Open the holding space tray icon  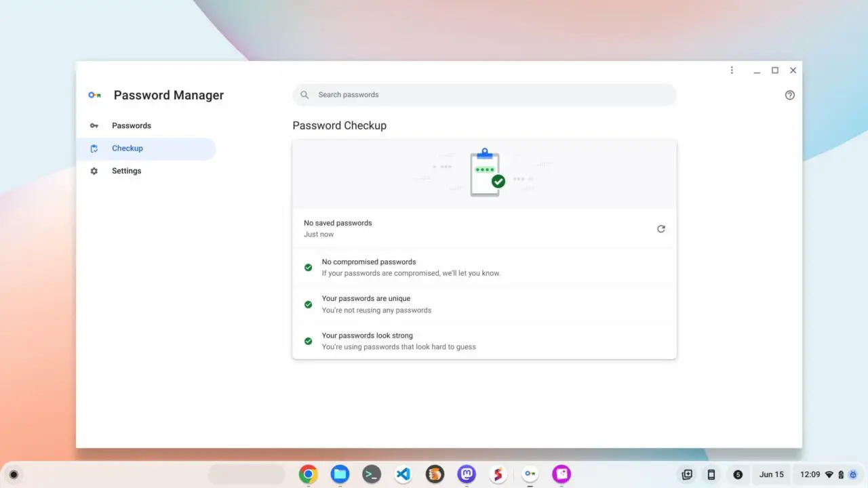coord(687,474)
